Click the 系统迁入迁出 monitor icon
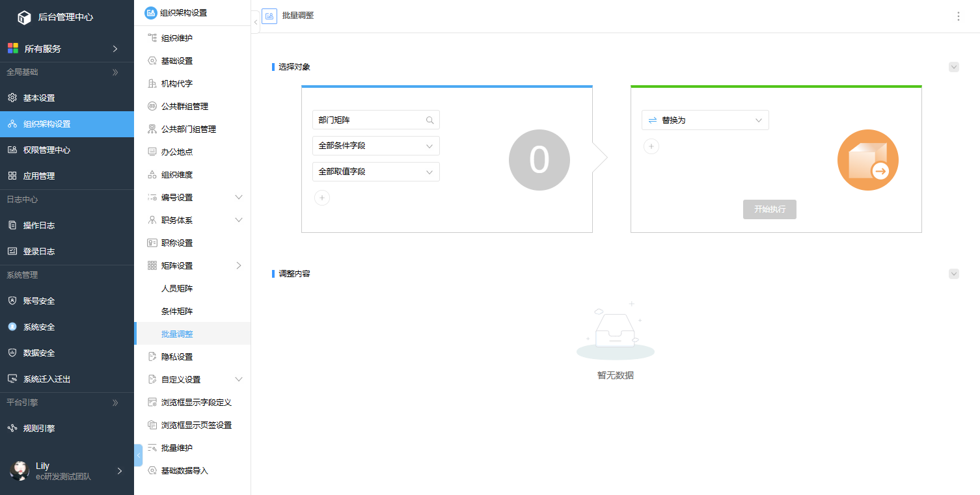Image resolution: width=980 pixels, height=495 pixels. click(x=12, y=379)
